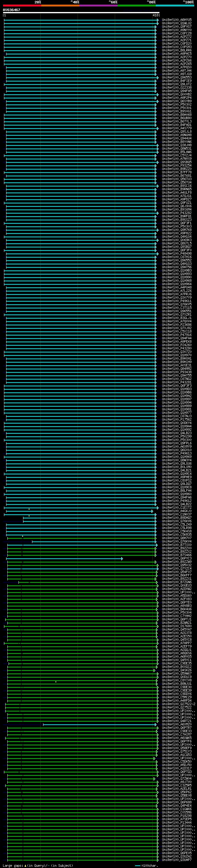Click the arrowhead ending the UniRef100_A4GKJ0 bar

[x=152, y=511]
